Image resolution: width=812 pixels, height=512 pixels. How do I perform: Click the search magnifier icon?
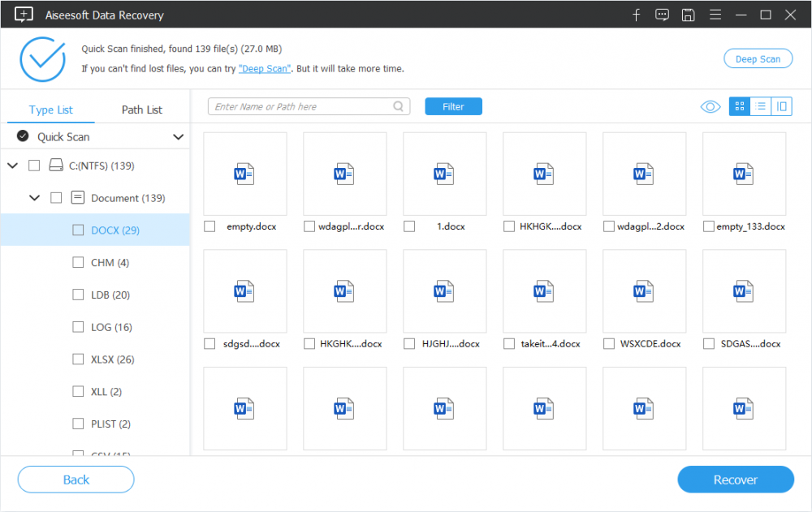pyautogui.click(x=399, y=106)
